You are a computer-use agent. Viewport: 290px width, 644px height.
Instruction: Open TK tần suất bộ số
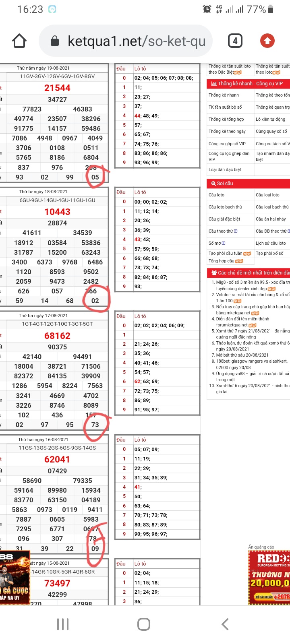225,107
